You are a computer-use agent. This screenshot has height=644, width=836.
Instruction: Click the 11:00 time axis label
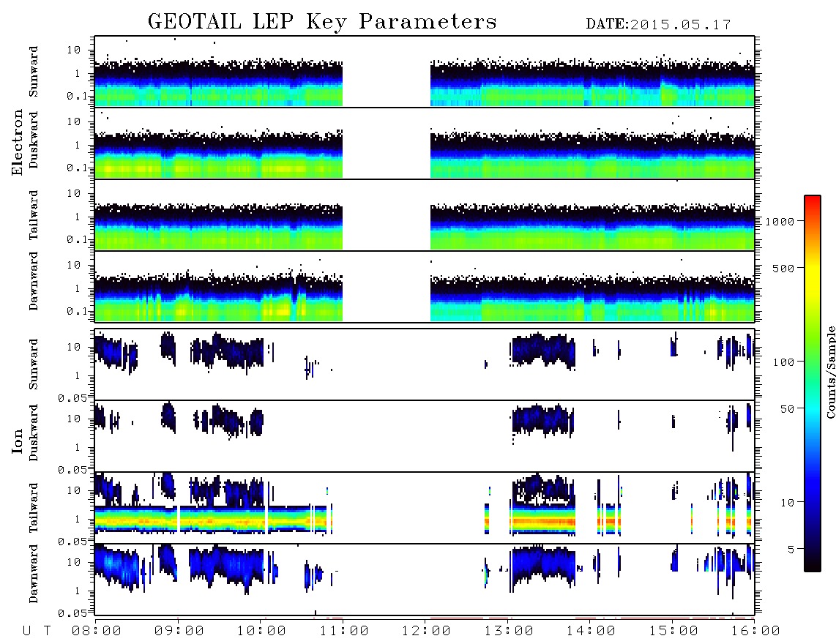344,632
